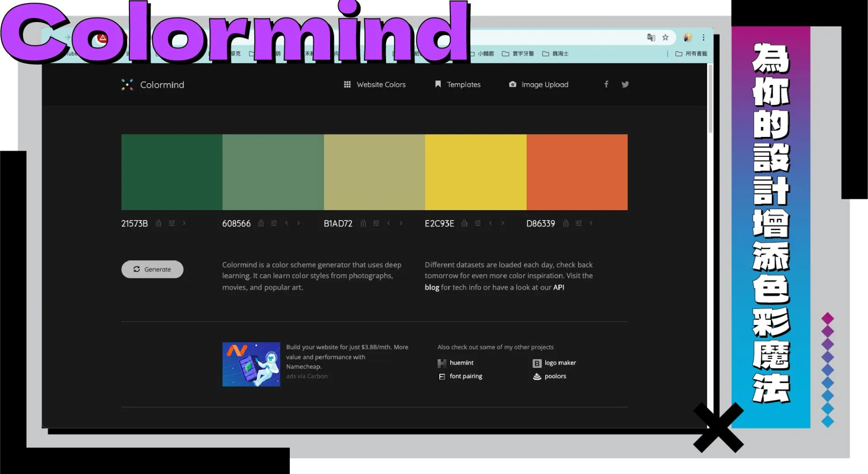The width and height of the screenshot is (868, 474).
Task: Generate a new color palette
Action: 152,269
